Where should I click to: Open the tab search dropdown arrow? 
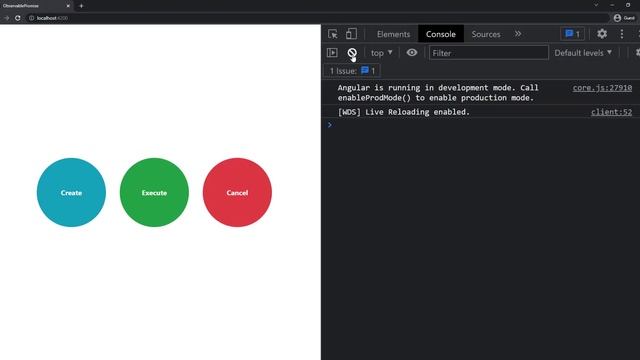click(596, 5)
